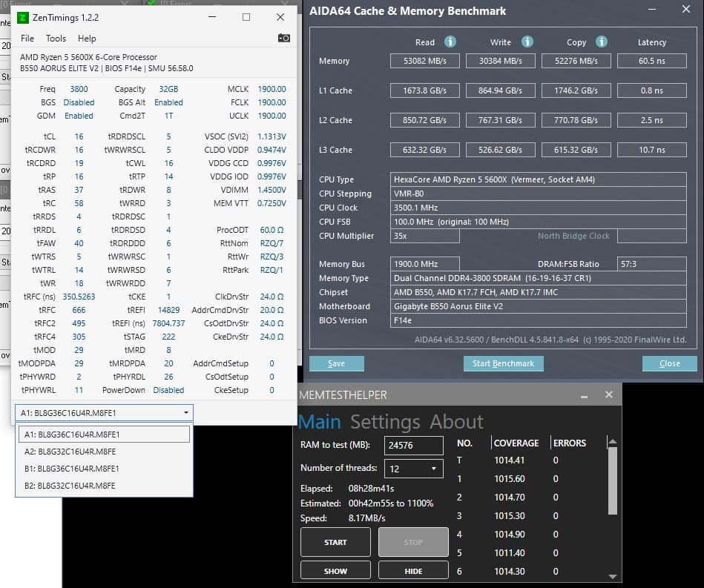
Task: Click the CPU Clock value 3500.1 MHz
Action: tap(539, 208)
